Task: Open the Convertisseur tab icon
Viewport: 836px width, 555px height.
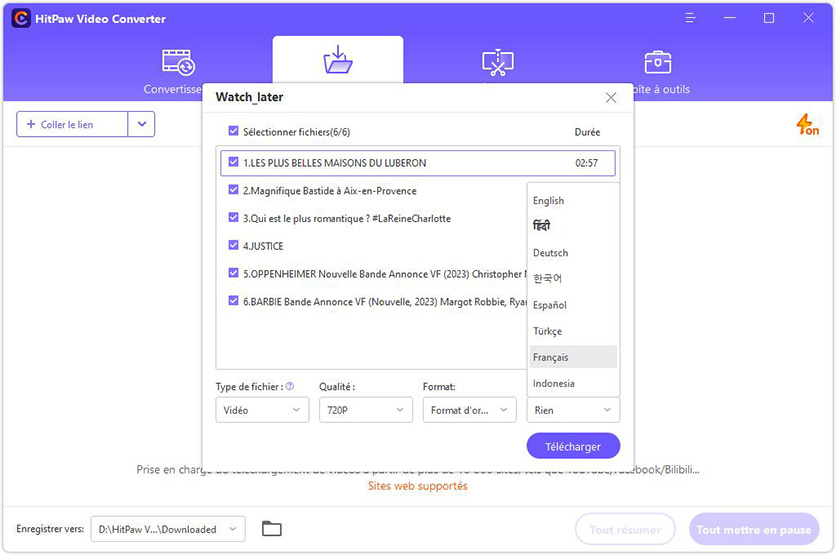Action: (x=179, y=63)
